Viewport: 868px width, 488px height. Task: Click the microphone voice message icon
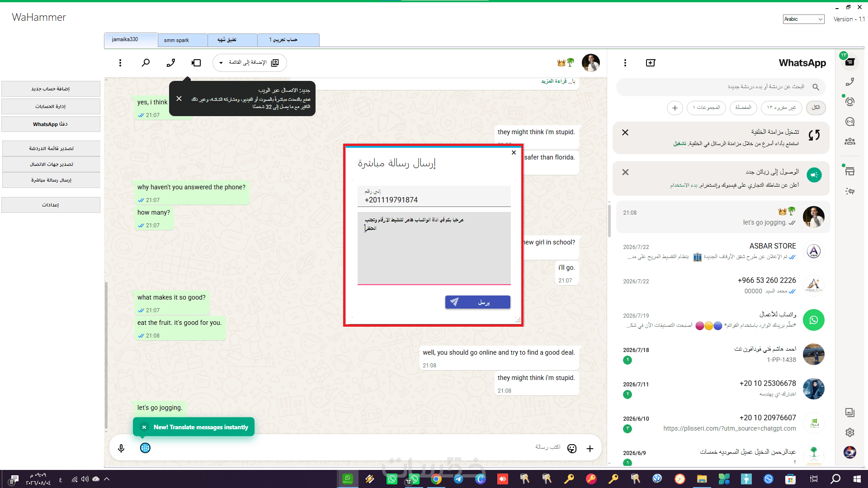pos(121,448)
